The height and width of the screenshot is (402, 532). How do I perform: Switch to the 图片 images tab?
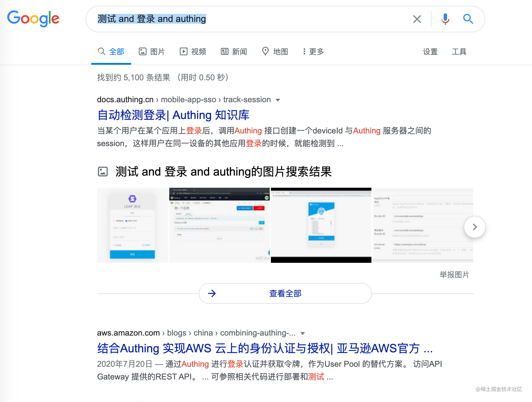152,52
